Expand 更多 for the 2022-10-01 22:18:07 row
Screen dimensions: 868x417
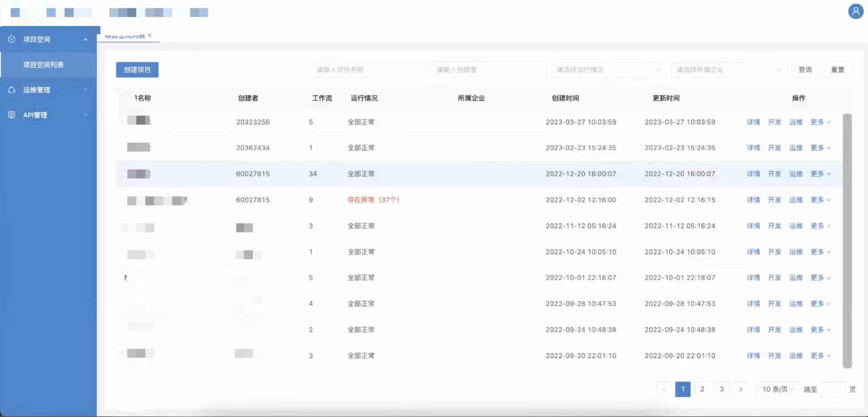click(x=820, y=278)
